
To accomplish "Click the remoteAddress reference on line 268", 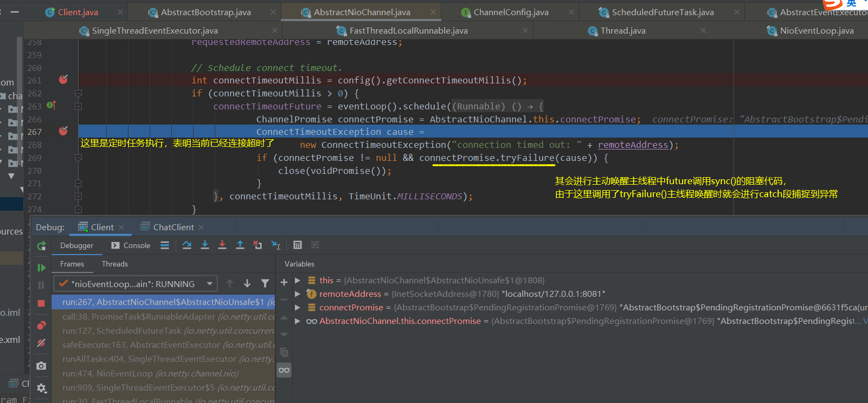I will pos(633,145).
